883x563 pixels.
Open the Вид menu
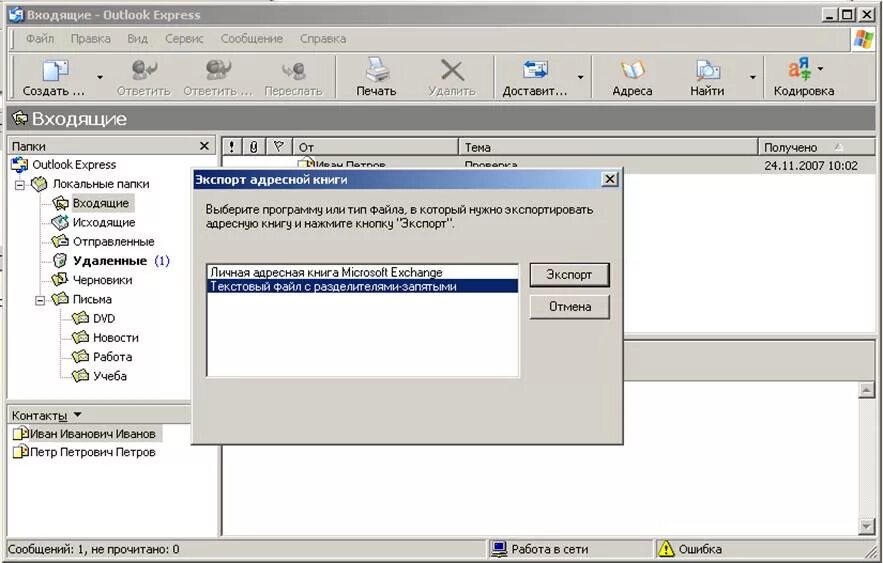[x=137, y=39]
